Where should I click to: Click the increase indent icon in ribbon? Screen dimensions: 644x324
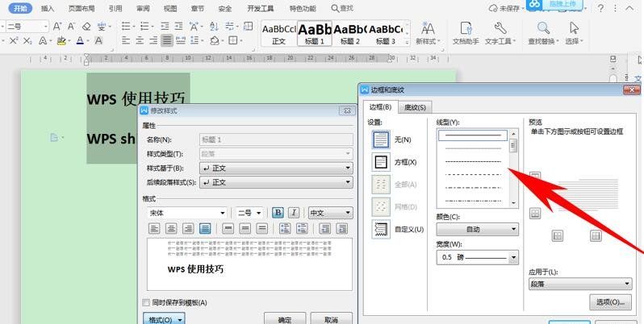178,27
